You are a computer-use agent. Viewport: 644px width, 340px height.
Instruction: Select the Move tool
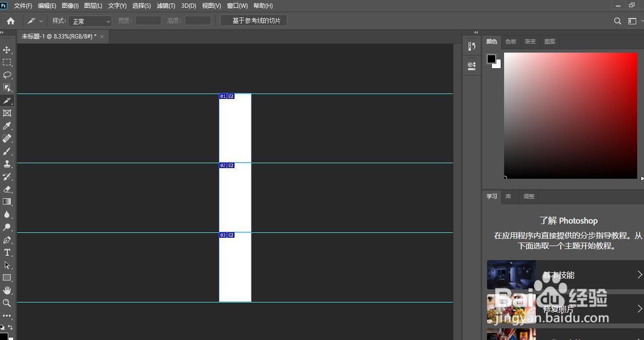[7, 50]
